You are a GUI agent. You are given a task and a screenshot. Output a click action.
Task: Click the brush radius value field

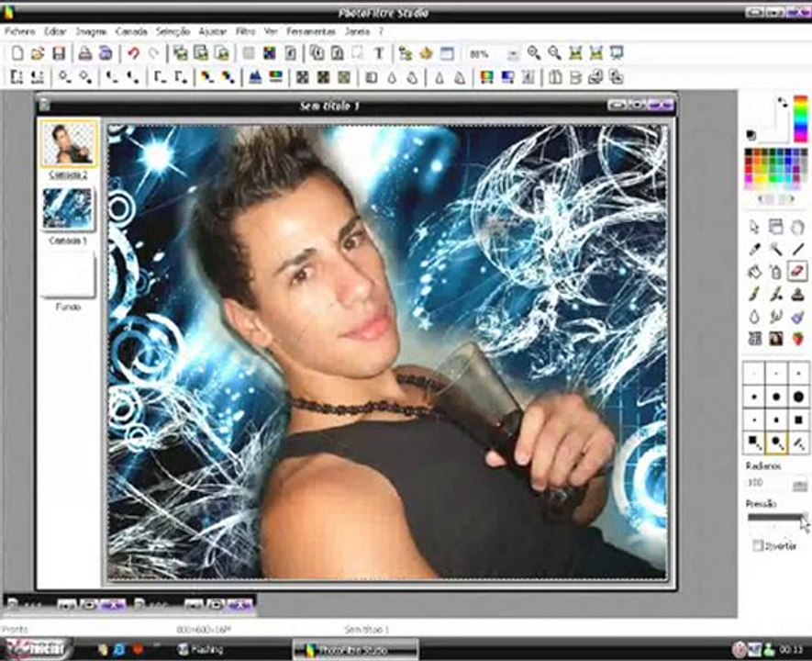coord(768,483)
